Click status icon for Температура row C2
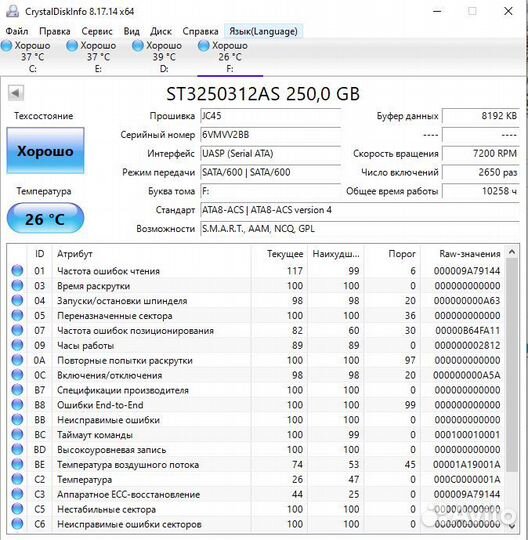 click(17, 479)
